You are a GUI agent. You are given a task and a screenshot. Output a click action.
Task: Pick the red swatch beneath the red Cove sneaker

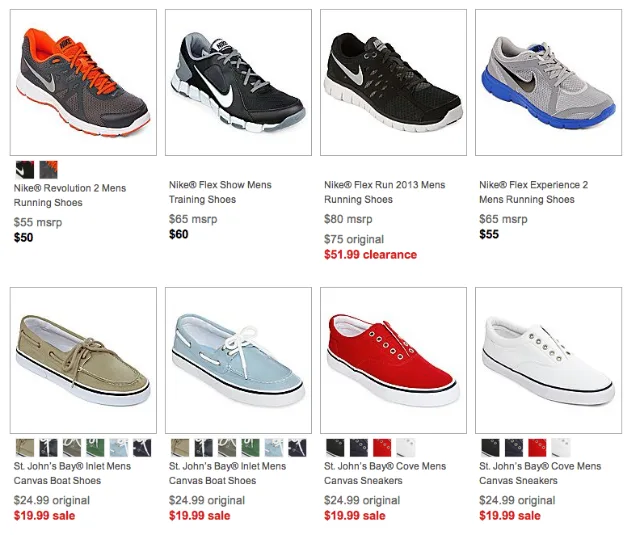[382, 448]
